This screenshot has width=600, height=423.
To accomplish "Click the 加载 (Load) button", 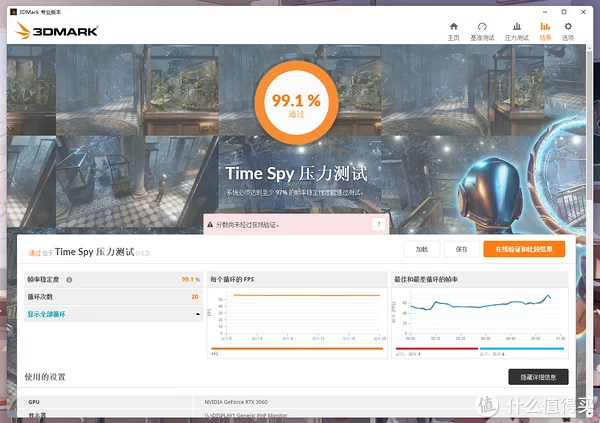I will pos(422,249).
